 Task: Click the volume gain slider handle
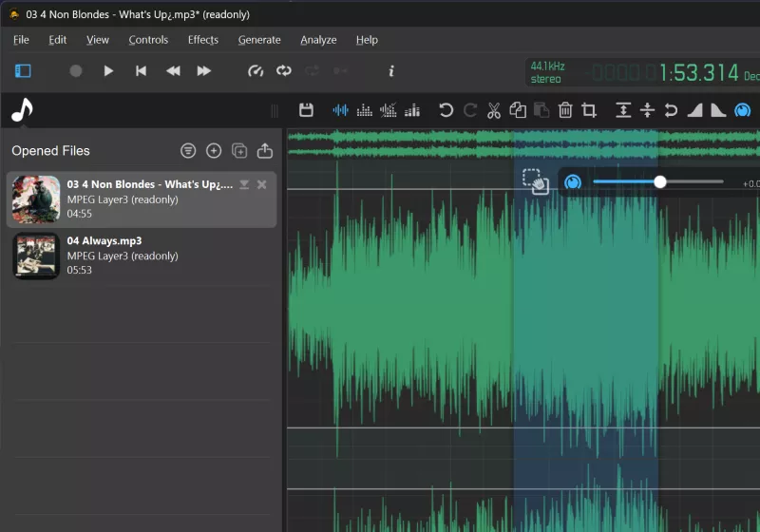point(660,181)
